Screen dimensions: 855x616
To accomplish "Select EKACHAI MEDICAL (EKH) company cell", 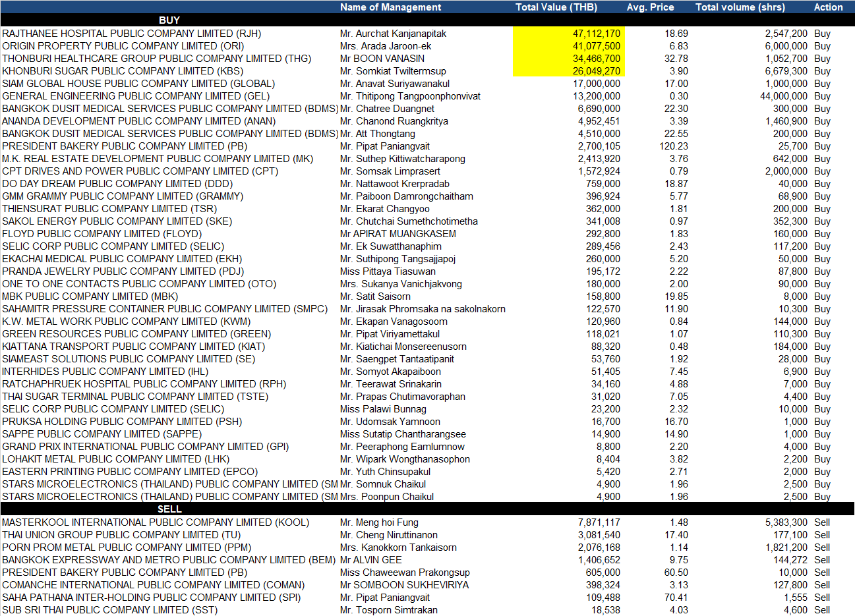I will click(x=122, y=259).
